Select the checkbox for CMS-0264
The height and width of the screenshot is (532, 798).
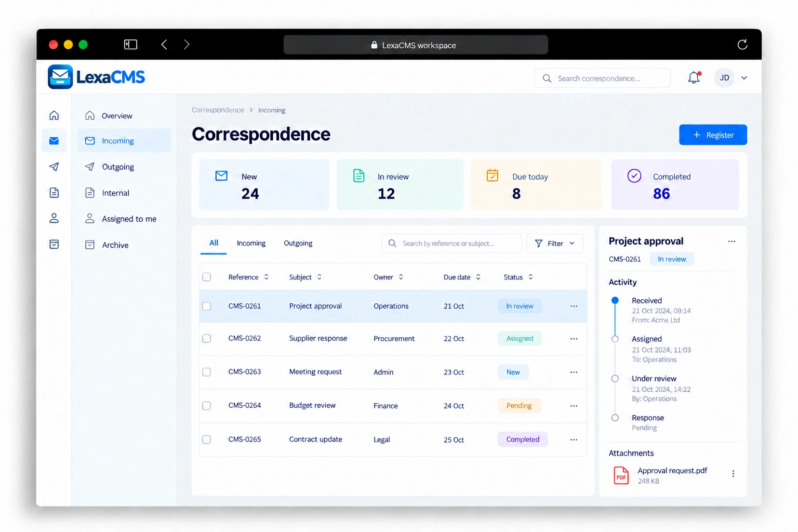click(206, 406)
